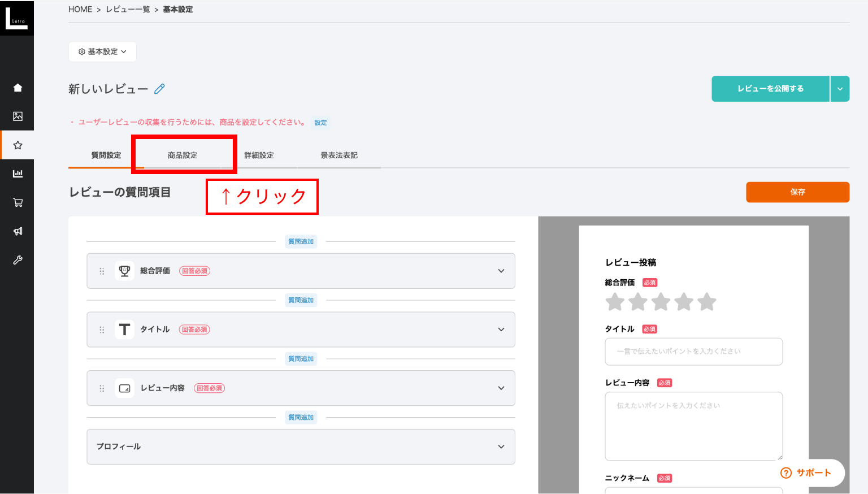Switch to the 景表法表記 tab
Image resolution: width=868 pixels, height=494 pixels.
pyautogui.click(x=339, y=155)
